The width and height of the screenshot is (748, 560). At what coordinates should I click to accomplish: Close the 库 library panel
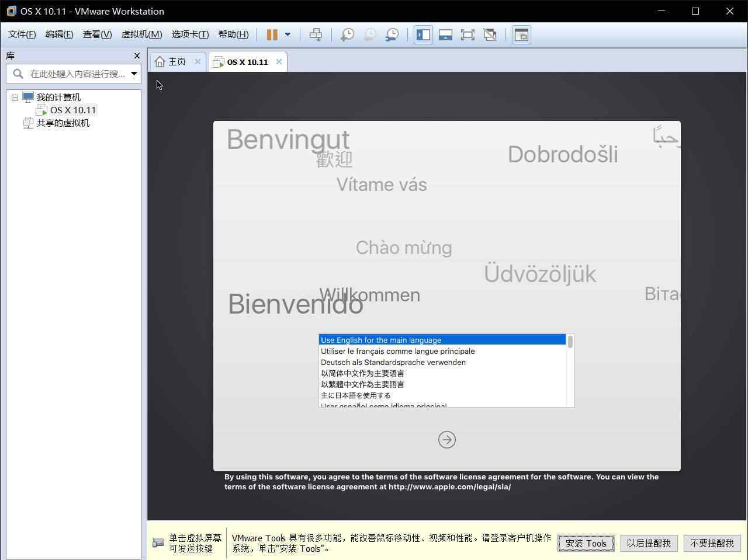(137, 55)
